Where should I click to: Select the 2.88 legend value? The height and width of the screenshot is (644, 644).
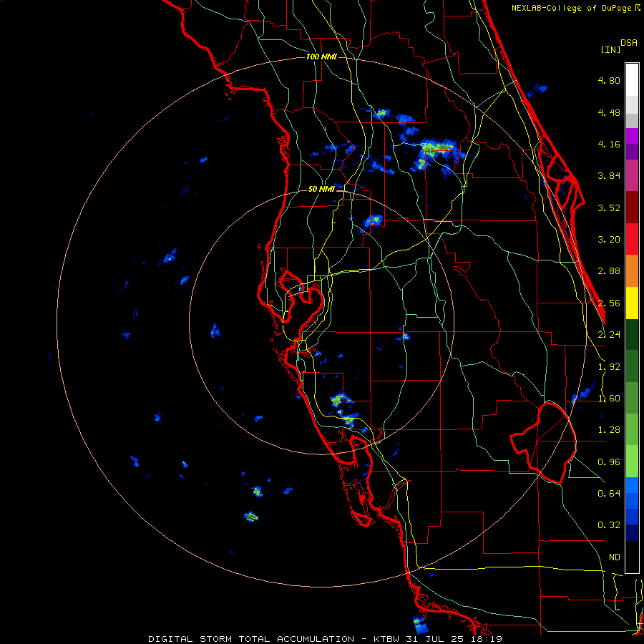click(609, 271)
